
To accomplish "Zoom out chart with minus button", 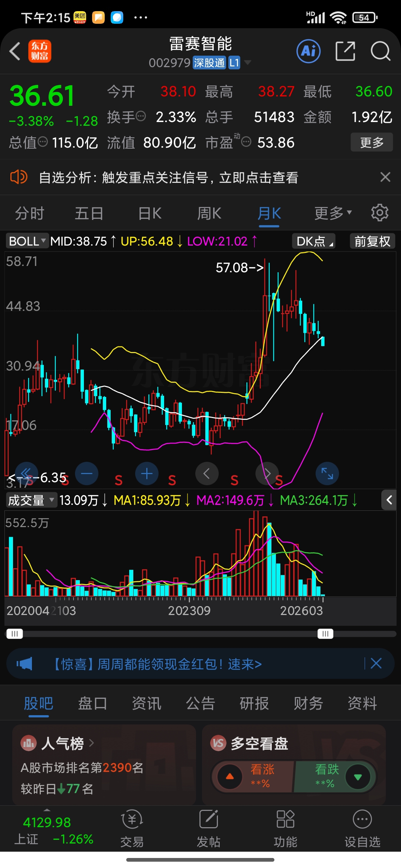I will pyautogui.click(x=87, y=474).
